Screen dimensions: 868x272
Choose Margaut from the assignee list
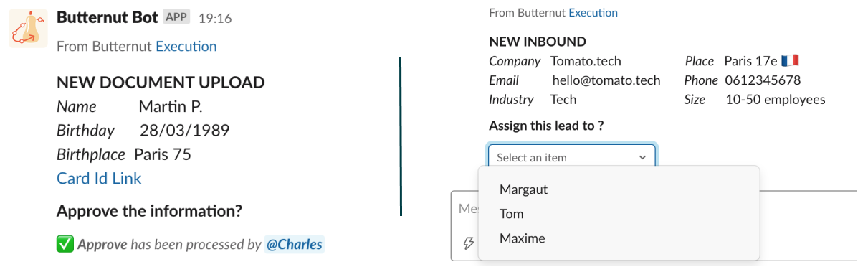point(523,189)
